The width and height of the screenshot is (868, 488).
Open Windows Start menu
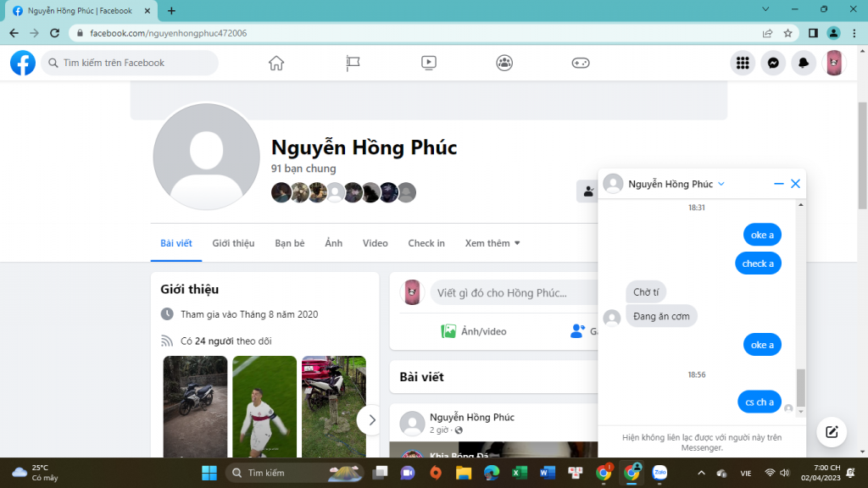pyautogui.click(x=209, y=473)
